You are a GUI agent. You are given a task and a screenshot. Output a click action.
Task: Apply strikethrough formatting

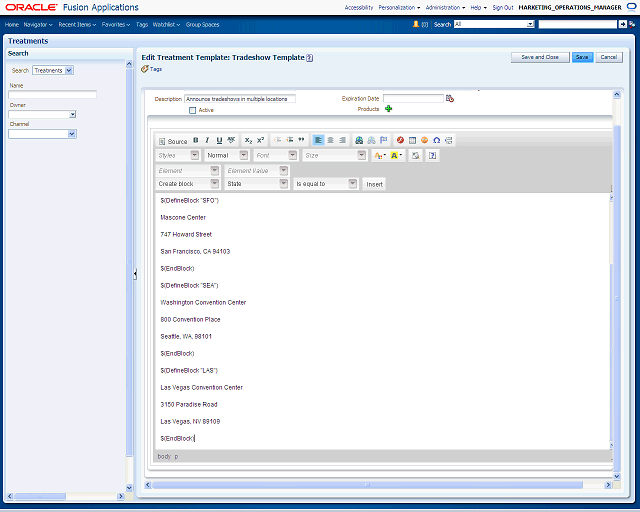pyautogui.click(x=231, y=140)
